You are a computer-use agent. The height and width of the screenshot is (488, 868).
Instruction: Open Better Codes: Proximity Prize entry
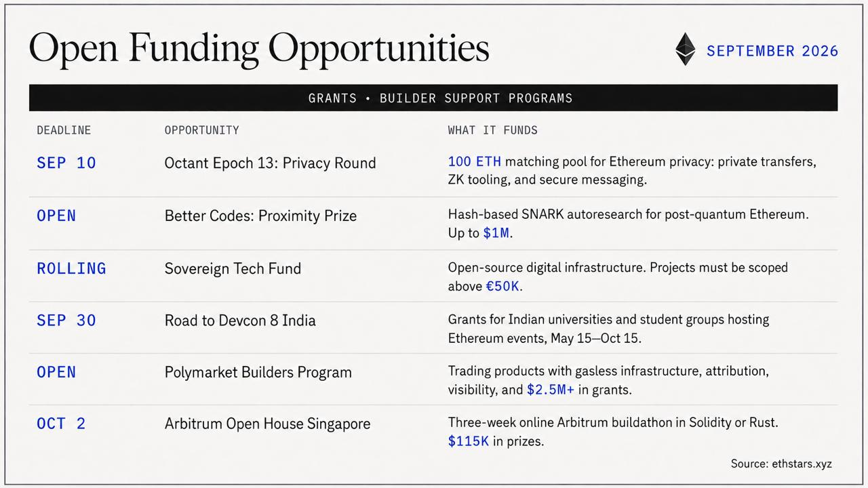[260, 216]
